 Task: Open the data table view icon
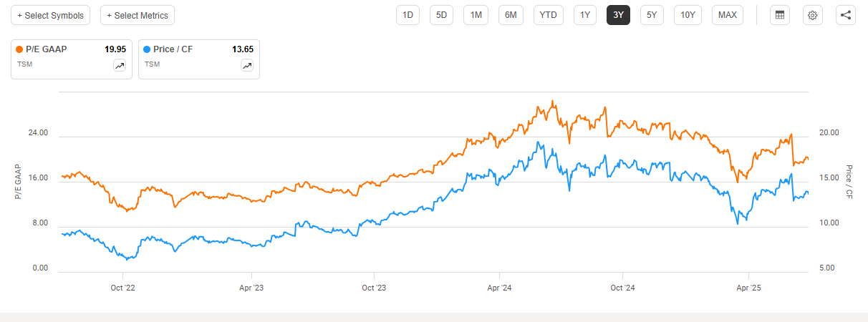pos(780,15)
